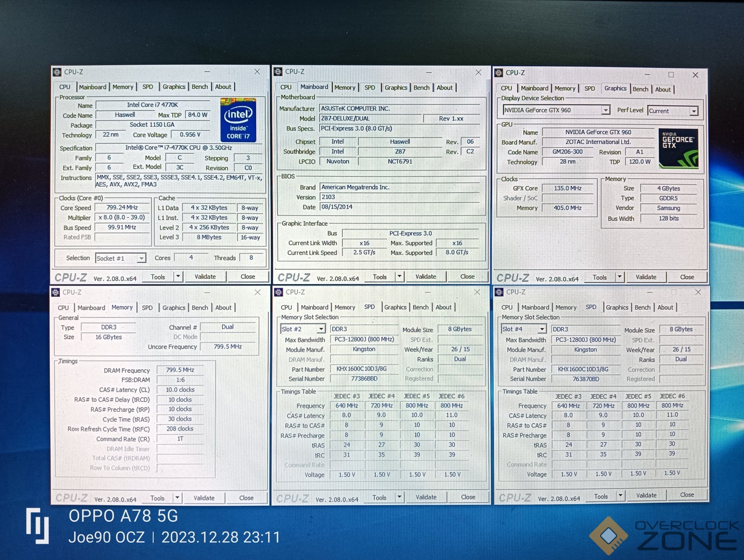This screenshot has height=560, width=744.
Task: Click the GPU code name "GM206-300"
Action: (568, 152)
